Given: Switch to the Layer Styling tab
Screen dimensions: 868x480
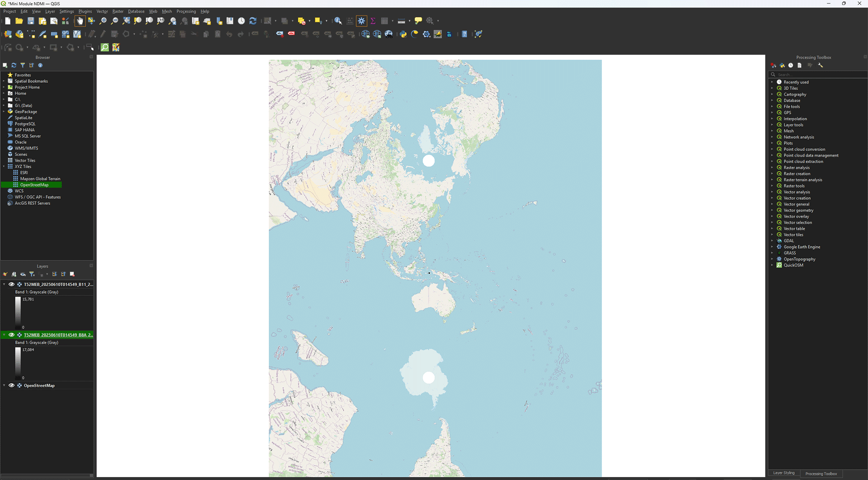Looking at the screenshot, I should pyautogui.click(x=783, y=473).
